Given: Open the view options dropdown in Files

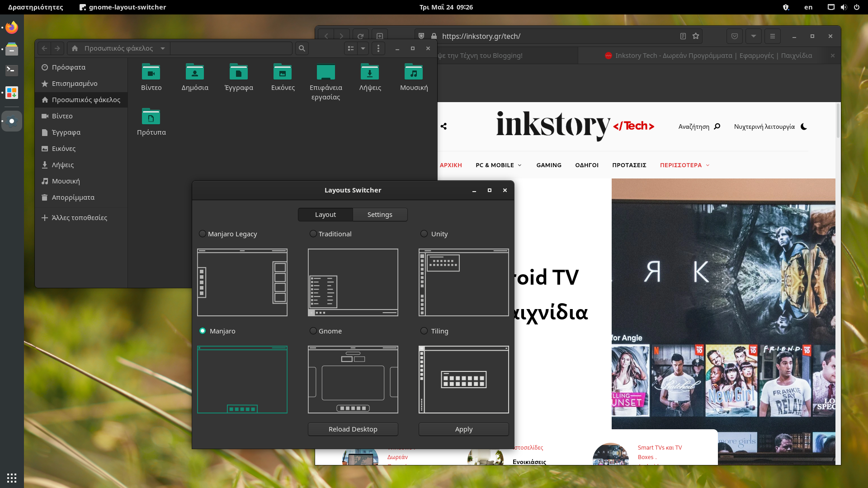Looking at the screenshot, I should click(363, 48).
